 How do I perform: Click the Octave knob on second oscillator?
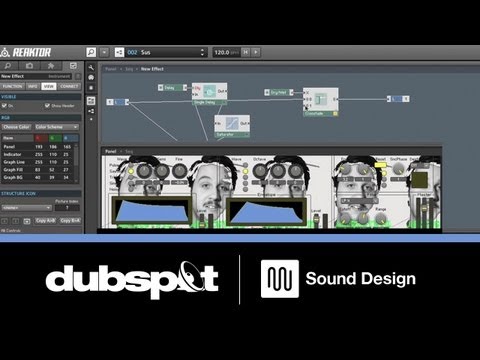pyautogui.click(x=260, y=171)
